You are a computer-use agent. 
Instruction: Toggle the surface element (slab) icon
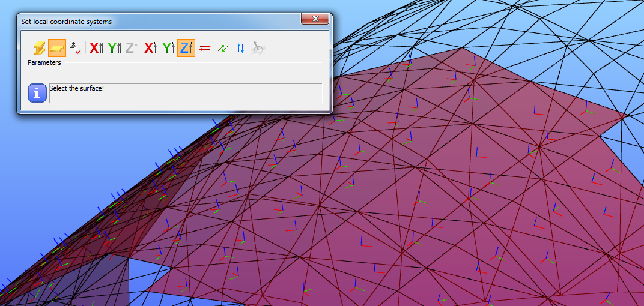coord(57,48)
